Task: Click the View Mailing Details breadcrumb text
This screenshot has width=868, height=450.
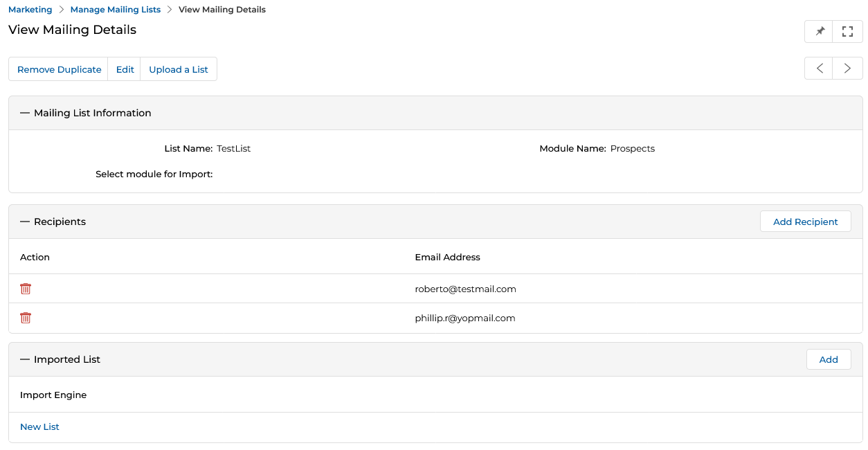Action: pos(222,10)
